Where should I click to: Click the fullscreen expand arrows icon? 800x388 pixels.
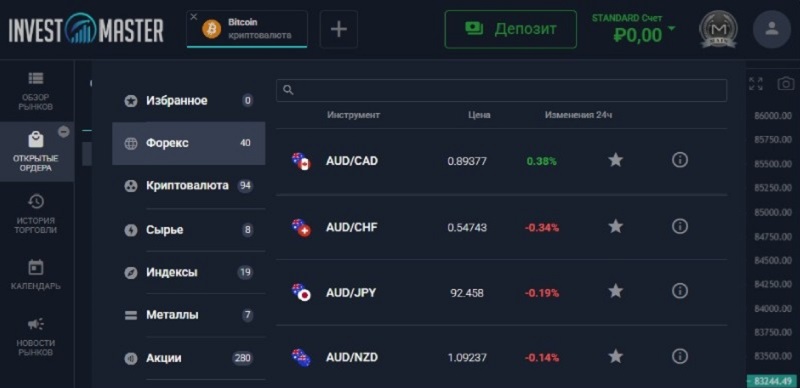click(756, 84)
